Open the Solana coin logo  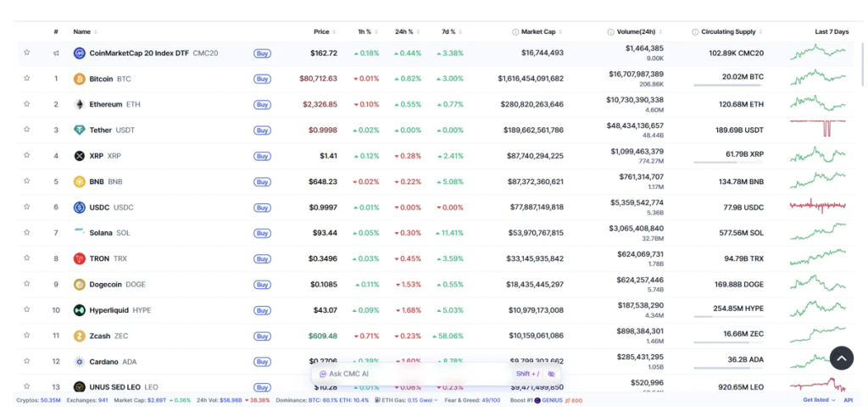click(80, 233)
